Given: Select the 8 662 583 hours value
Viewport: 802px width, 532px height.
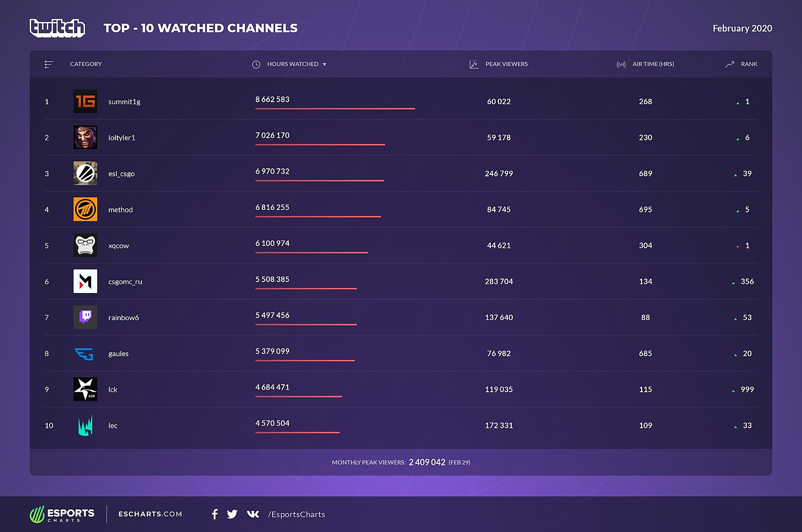Looking at the screenshot, I should click(x=272, y=99).
